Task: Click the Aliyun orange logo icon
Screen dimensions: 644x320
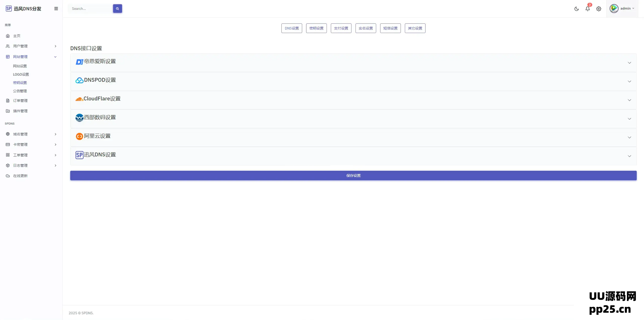Action: pos(79,136)
